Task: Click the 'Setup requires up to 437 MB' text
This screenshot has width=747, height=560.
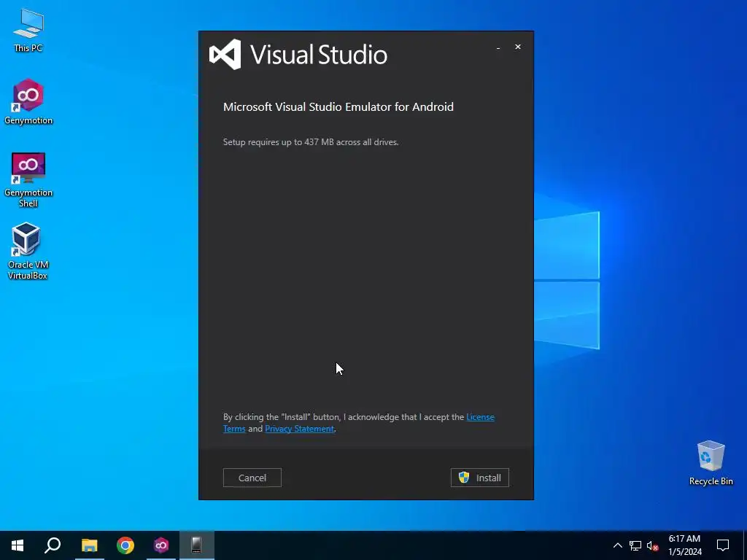Action: point(311,142)
